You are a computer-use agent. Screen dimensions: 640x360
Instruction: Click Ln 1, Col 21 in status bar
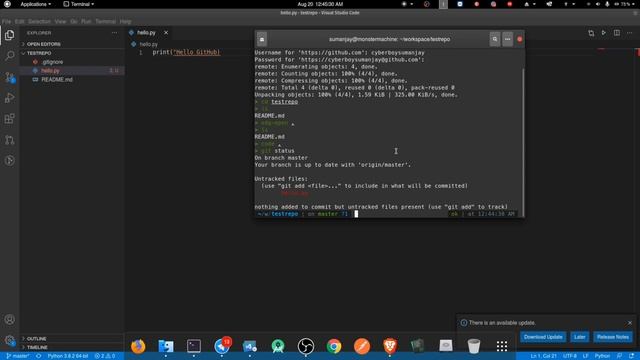point(543,356)
